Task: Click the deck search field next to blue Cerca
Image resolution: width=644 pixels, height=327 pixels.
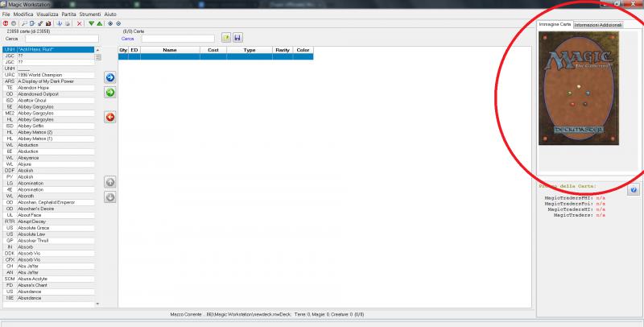Action: pyautogui.click(x=178, y=38)
